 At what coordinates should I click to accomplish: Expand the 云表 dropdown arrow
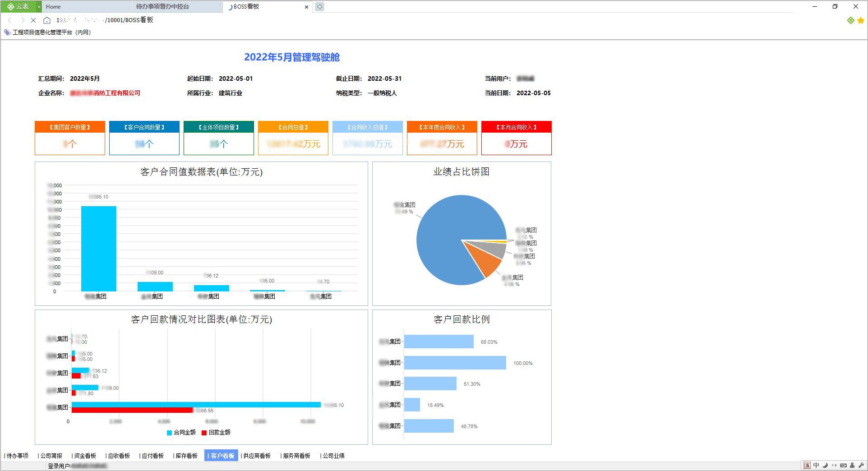[39, 7]
